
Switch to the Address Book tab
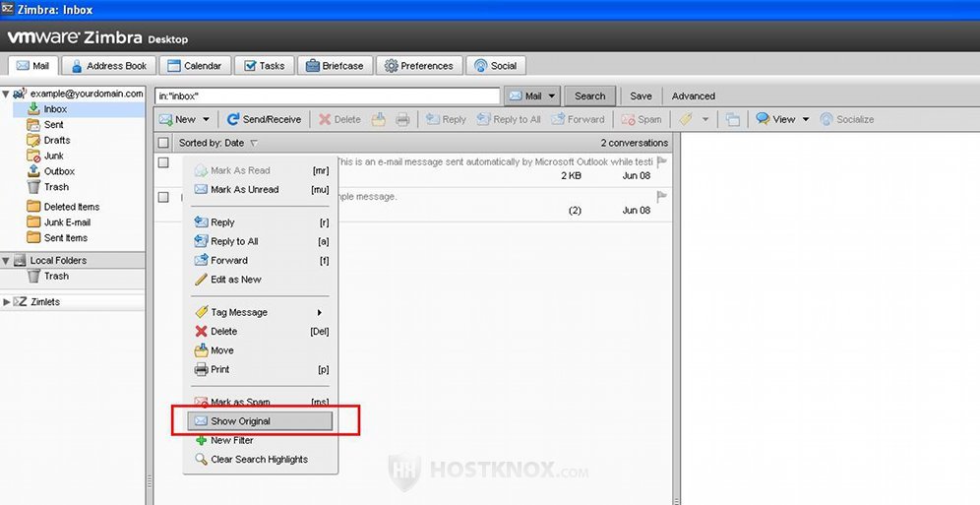pyautogui.click(x=109, y=66)
